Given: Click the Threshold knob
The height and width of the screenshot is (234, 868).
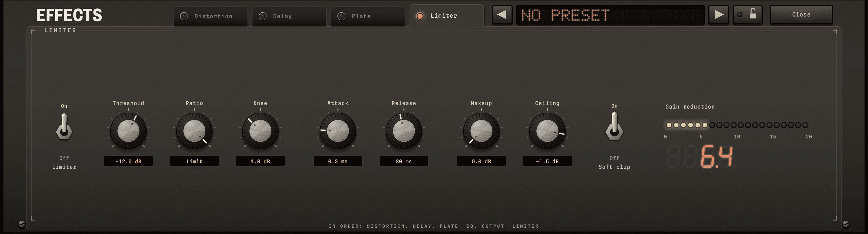Looking at the screenshot, I should tap(128, 131).
